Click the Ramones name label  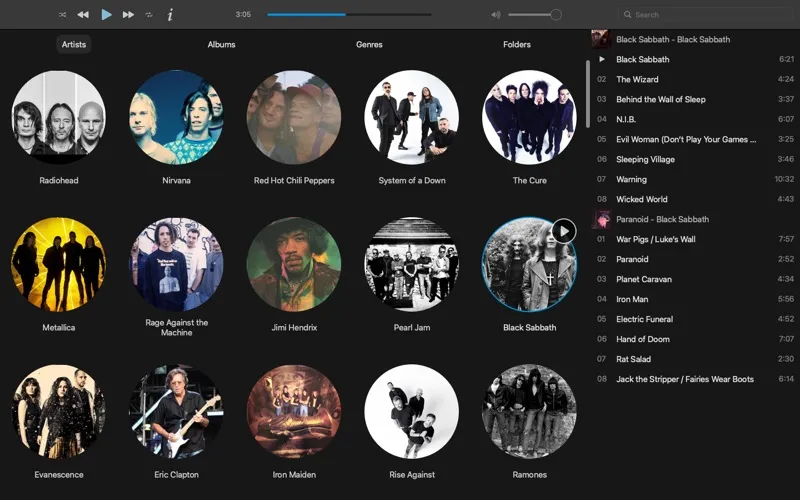tap(529, 474)
